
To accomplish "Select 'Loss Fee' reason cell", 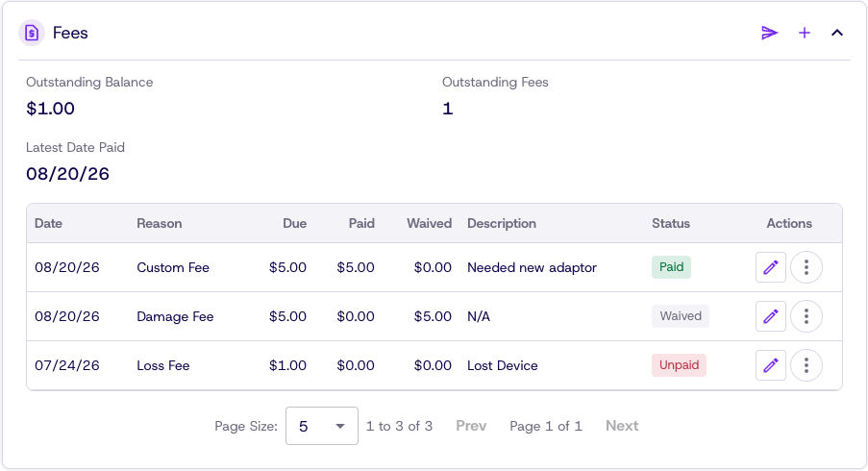I will (x=163, y=365).
